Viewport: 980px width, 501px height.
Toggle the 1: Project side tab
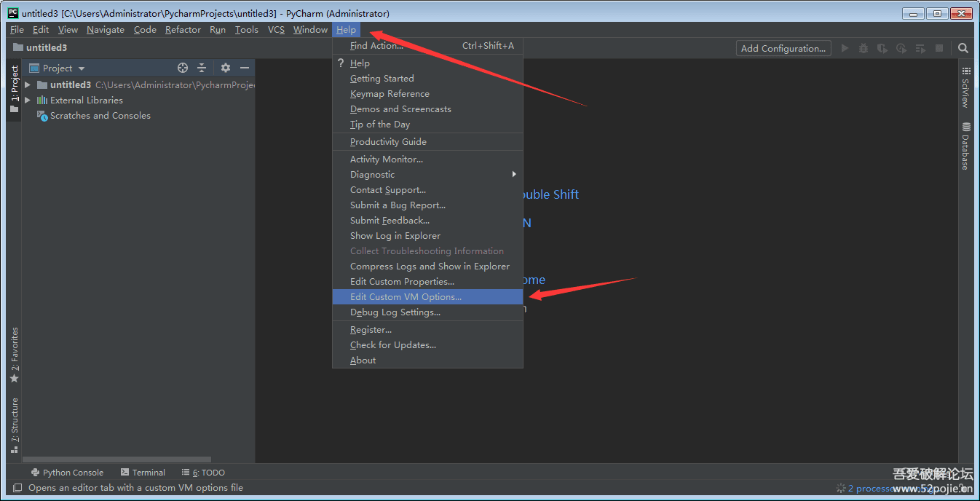(15, 89)
